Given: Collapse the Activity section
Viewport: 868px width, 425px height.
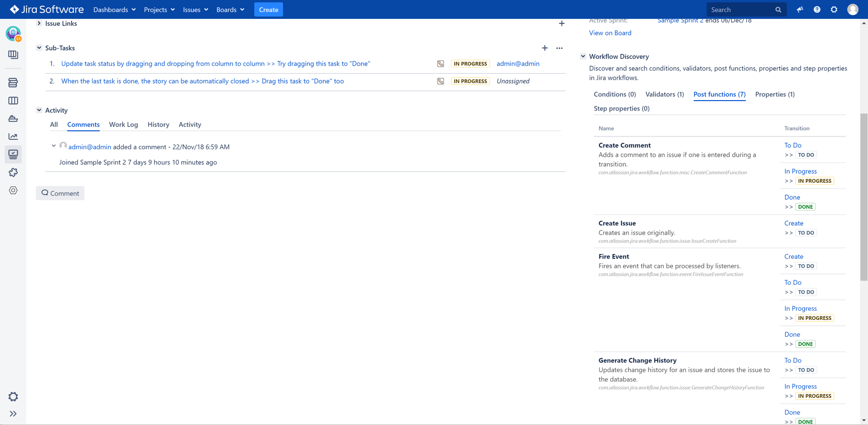Looking at the screenshot, I should (x=39, y=110).
